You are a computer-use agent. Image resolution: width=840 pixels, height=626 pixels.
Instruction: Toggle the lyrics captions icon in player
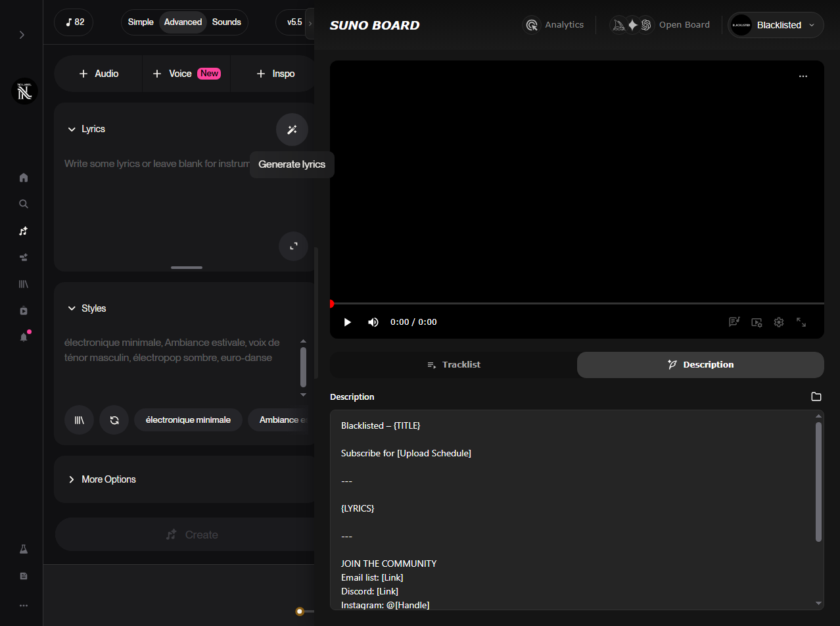click(734, 322)
